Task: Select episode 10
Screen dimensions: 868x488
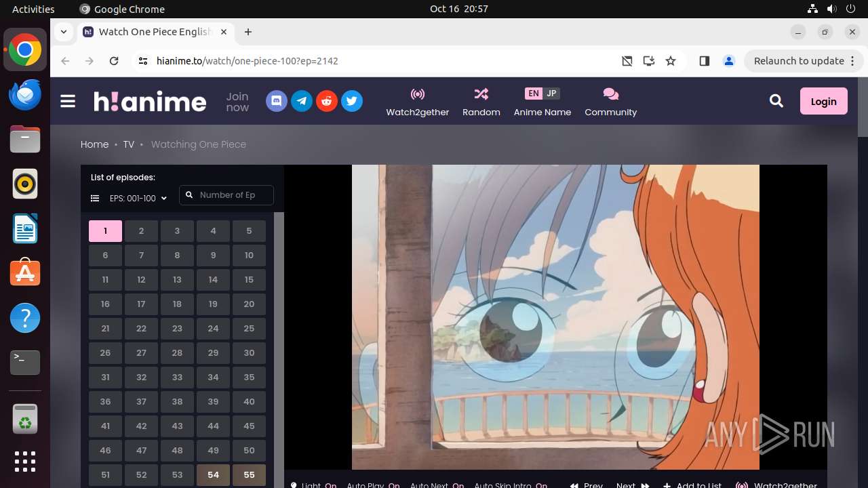Action: (x=249, y=256)
